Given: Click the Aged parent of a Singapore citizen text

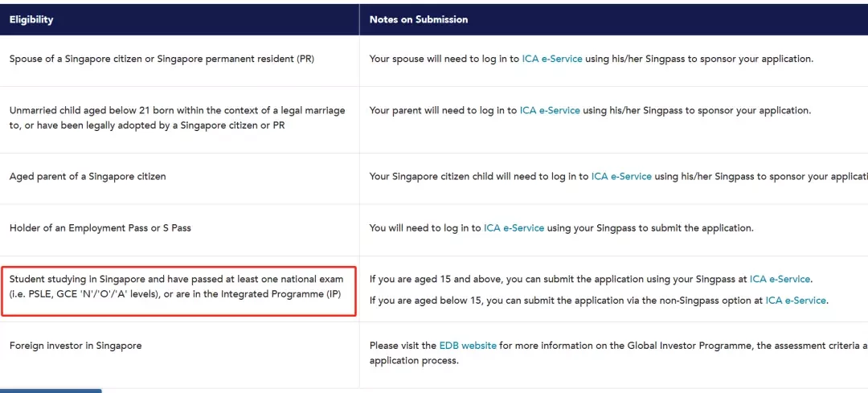Looking at the screenshot, I should [x=88, y=177].
